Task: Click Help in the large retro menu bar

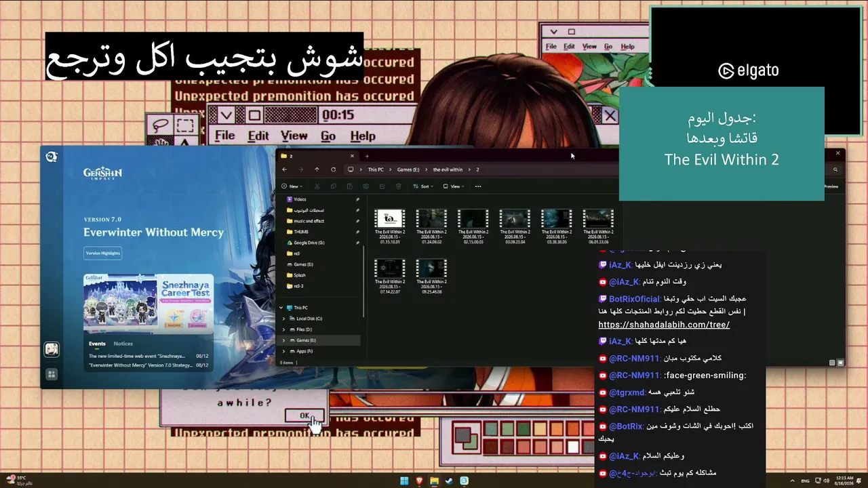Action: 363,136
